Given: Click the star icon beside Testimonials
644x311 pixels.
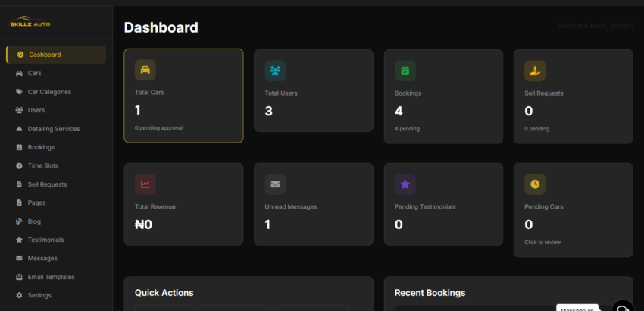Looking at the screenshot, I should coord(19,240).
